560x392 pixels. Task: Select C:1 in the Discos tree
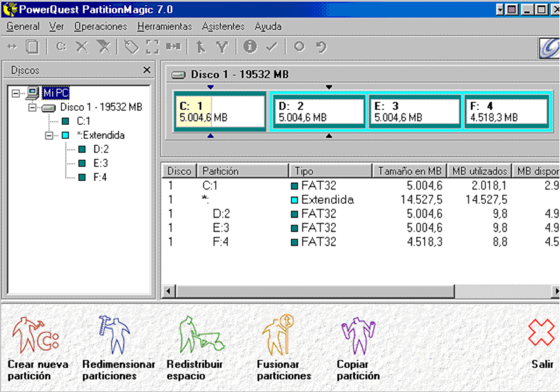83,121
